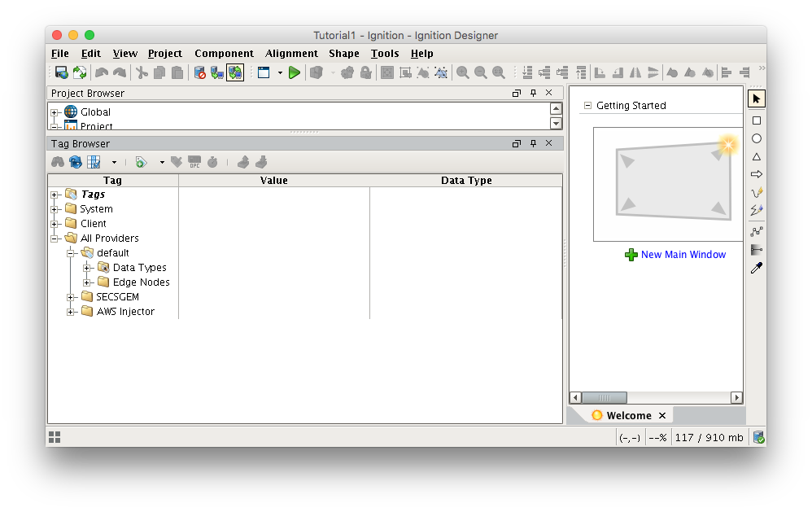Expand the SECSGEM provider folder
Image resolution: width=812 pixels, height=512 pixels.
(72, 297)
